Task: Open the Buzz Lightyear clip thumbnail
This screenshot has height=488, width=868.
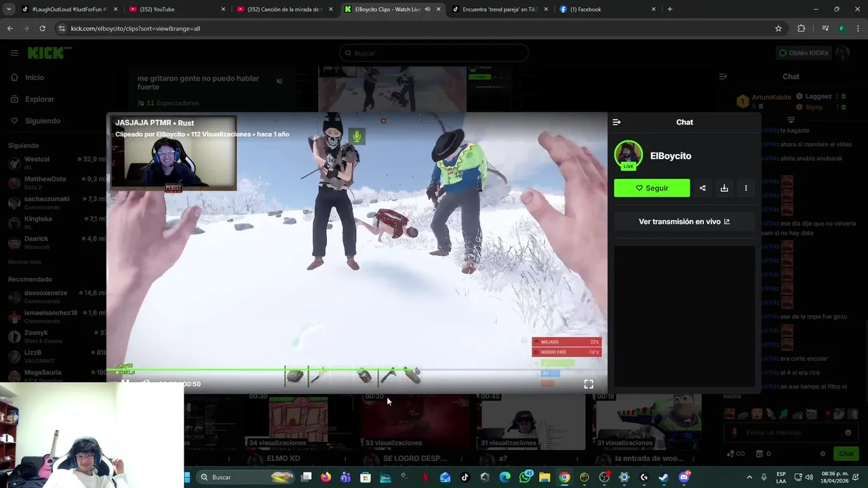Action: [x=647, y=420]
